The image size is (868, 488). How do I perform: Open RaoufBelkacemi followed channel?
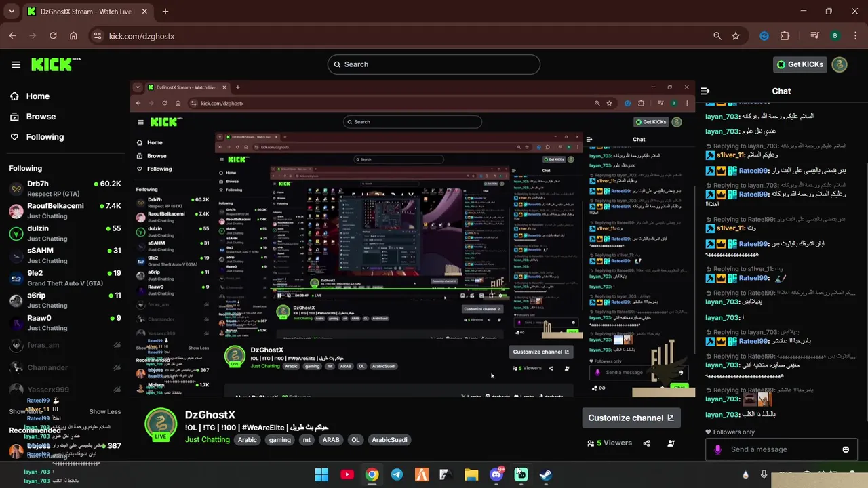(x=64, y=211)
